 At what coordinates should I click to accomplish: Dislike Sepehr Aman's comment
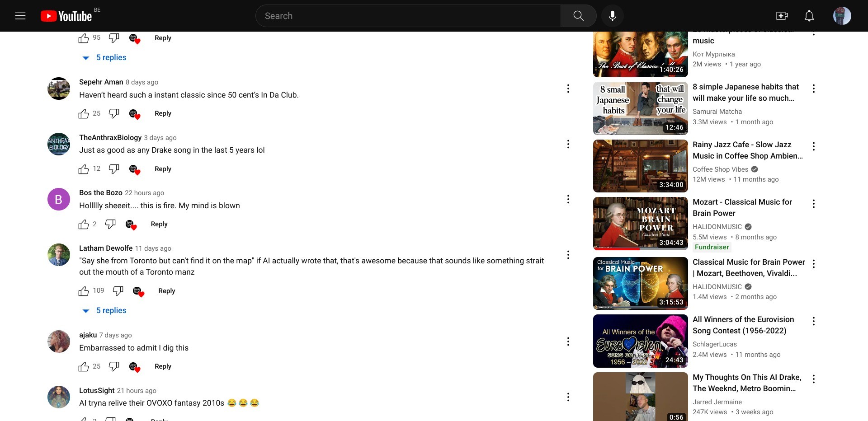(x=114, y=113)
